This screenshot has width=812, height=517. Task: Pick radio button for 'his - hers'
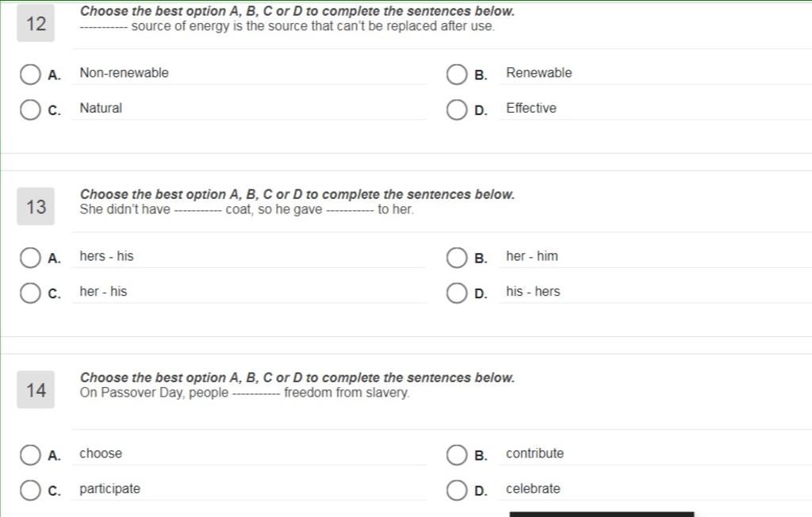[x=457, y=293]
